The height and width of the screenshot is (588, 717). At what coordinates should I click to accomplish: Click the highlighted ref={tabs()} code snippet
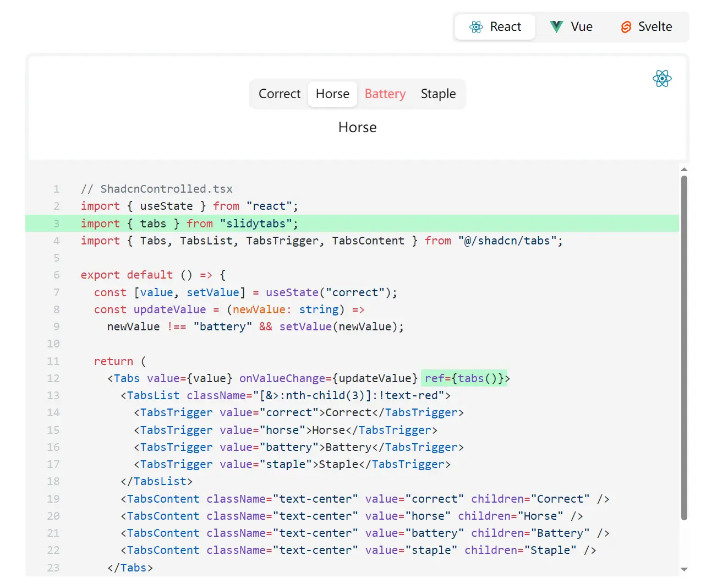pos(464,378)
